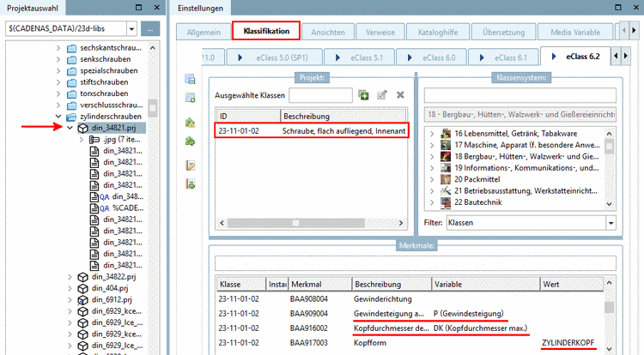Switch to the Media Variable tab
Image resolution: width=644 pixels, height=355 pixels.
tap(575, 33)
